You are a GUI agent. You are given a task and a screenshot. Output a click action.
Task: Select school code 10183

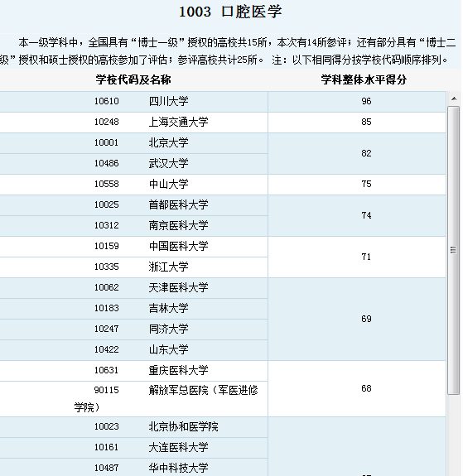click(x=106, y=307)
